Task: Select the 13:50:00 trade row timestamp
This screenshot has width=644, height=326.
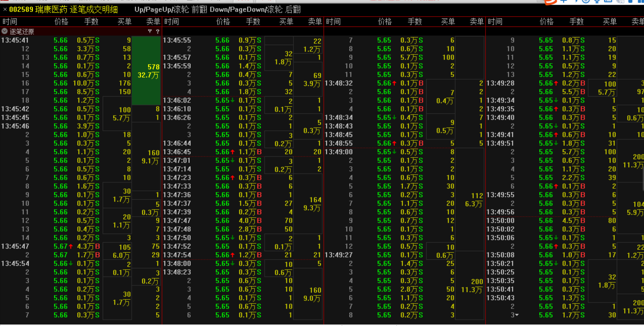Action: 500,221
